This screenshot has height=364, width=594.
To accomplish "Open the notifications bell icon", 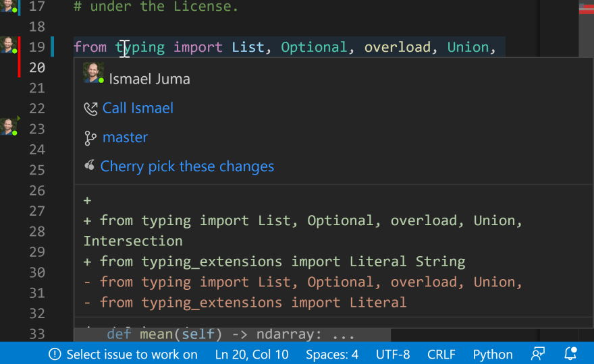I will pyautogui.click(x=570, y=353).
